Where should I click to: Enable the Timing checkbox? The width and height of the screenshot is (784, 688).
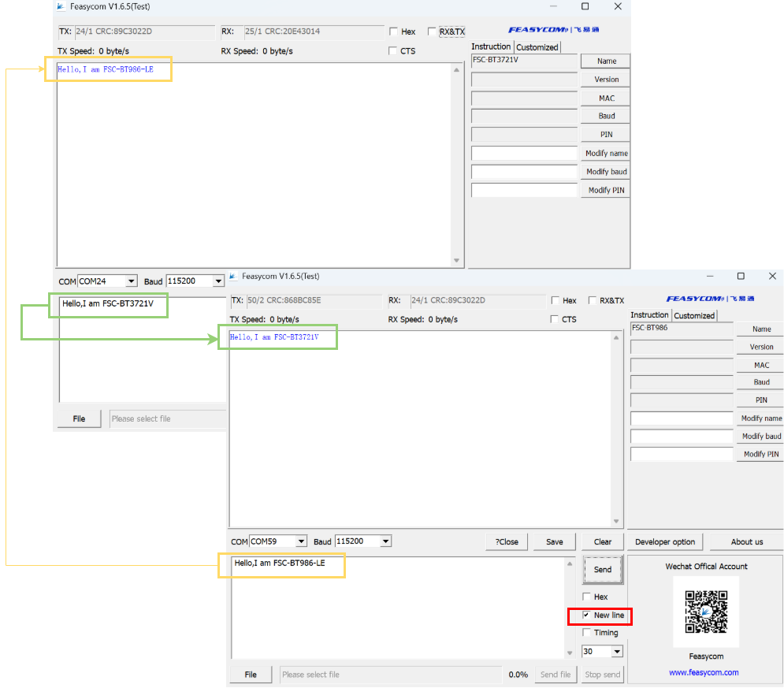click(587, 633)
